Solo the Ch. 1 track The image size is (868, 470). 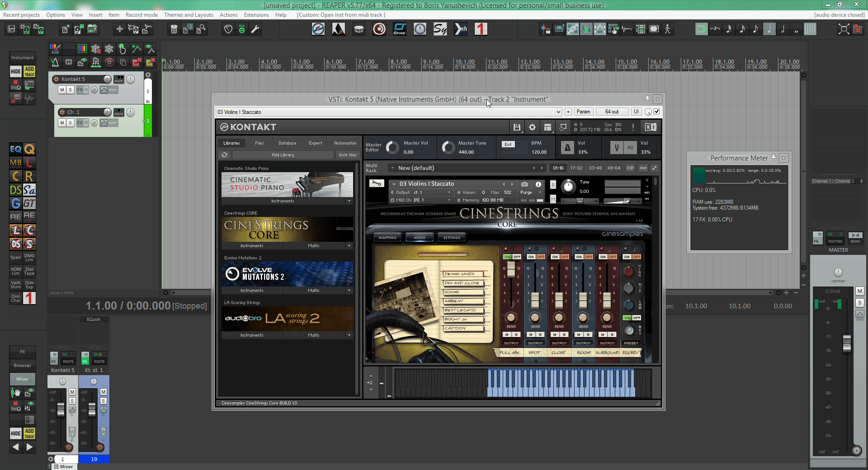pyautogui.click(x=70, y=123)
